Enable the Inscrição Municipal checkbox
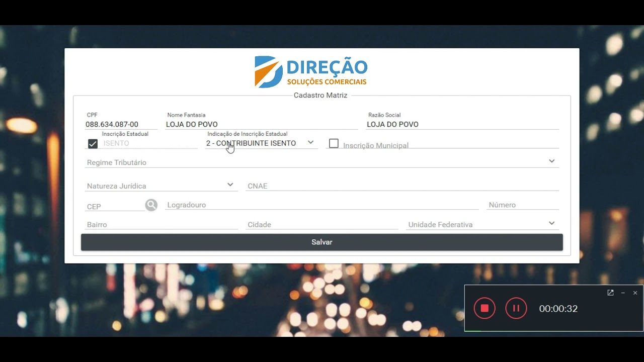The height and width of the screenshot is (362, 644). coord(334,143)
